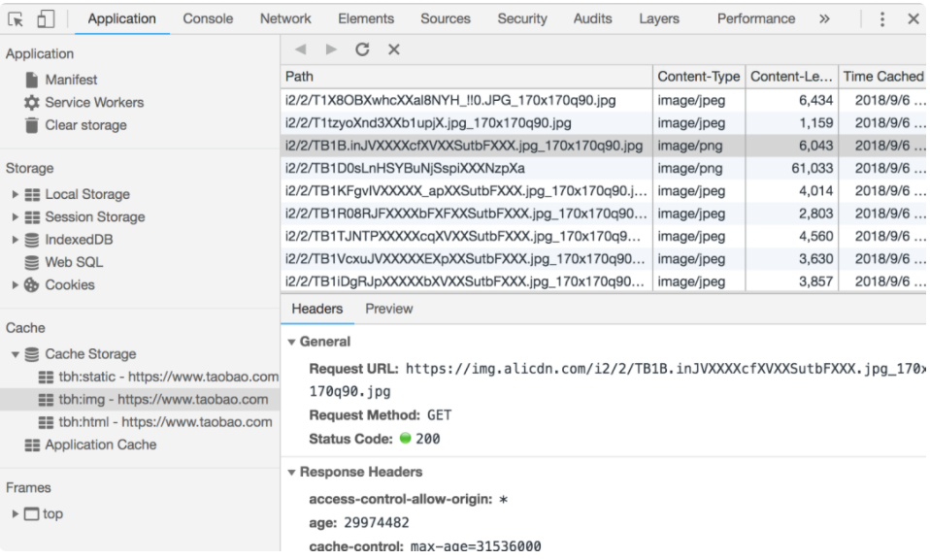Sort by the Content-Type column header
The height and width of the screenshot is (560, 930).
(698, 77)
